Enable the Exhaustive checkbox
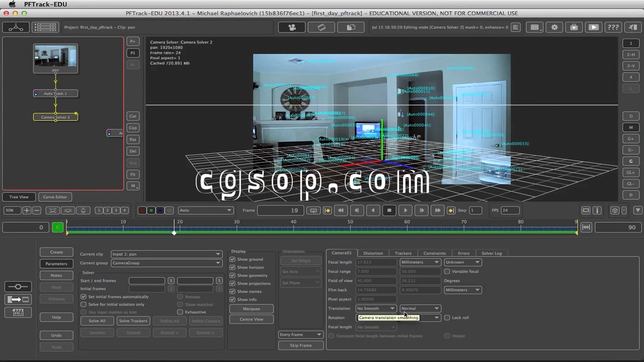The width and height of the screenshot is (644, 362). coord(180,312)
